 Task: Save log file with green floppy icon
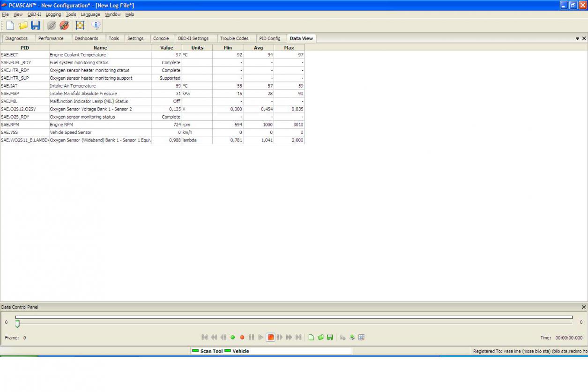coord(330,337)
